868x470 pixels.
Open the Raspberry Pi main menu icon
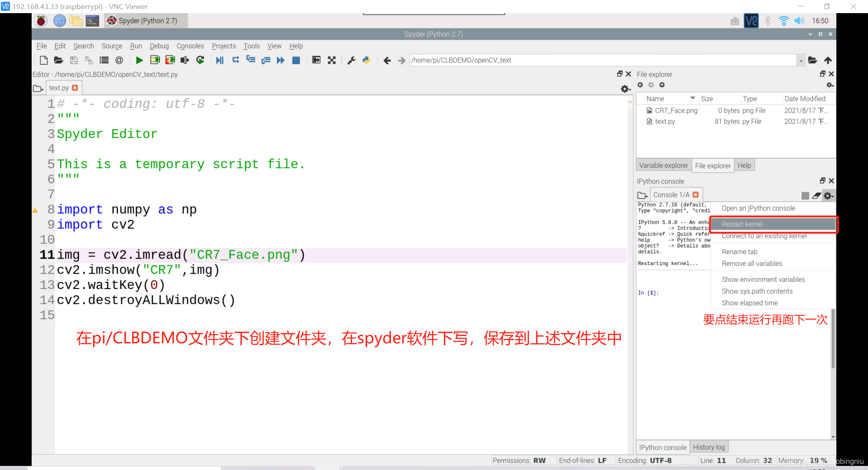(x=41, y=21)
